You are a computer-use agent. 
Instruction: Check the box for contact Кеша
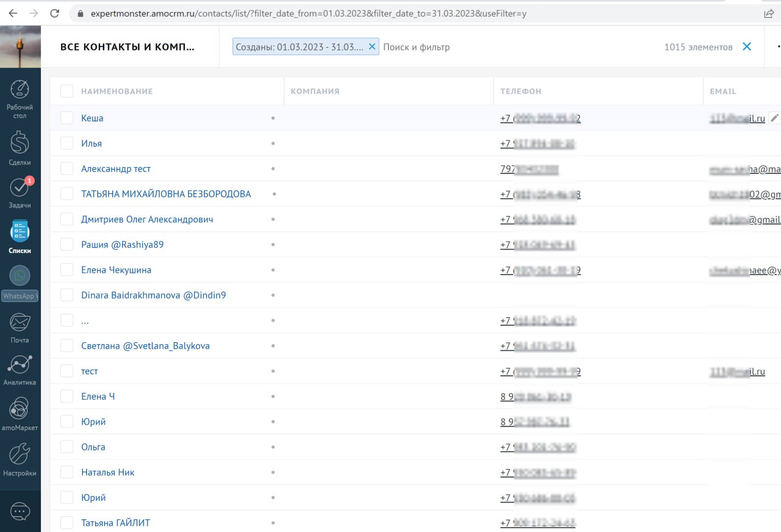(67, 118)
